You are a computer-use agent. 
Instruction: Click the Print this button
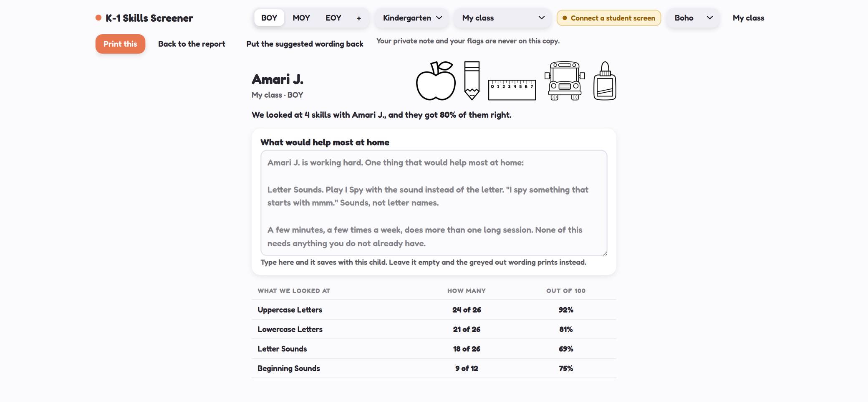120,44
